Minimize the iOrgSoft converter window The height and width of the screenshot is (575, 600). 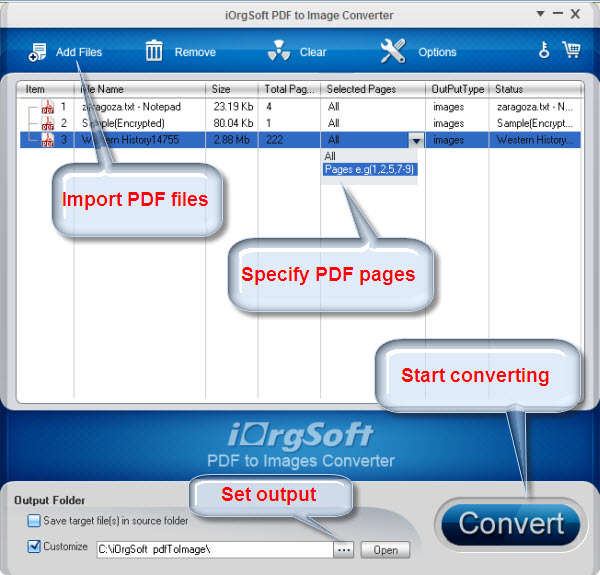click(x=558, y=13)
